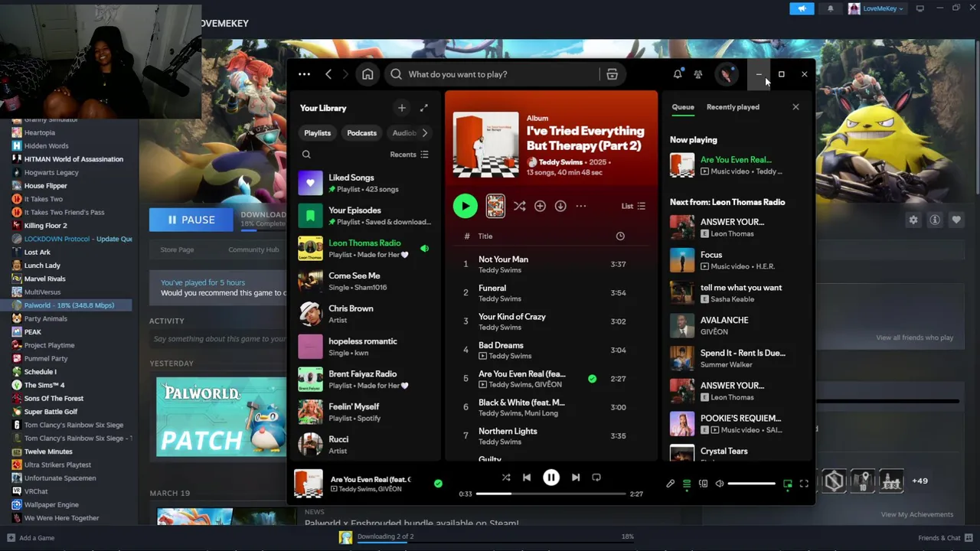Switch to Queue tab

tap(683, 107)
